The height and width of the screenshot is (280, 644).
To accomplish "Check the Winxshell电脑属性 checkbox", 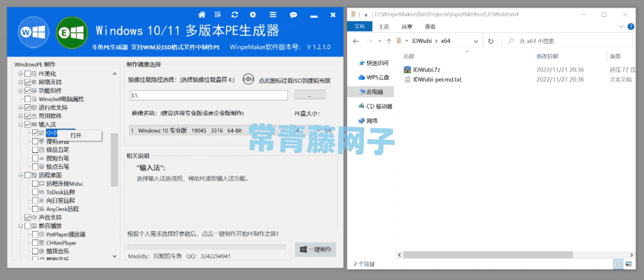I will [27, 99].
